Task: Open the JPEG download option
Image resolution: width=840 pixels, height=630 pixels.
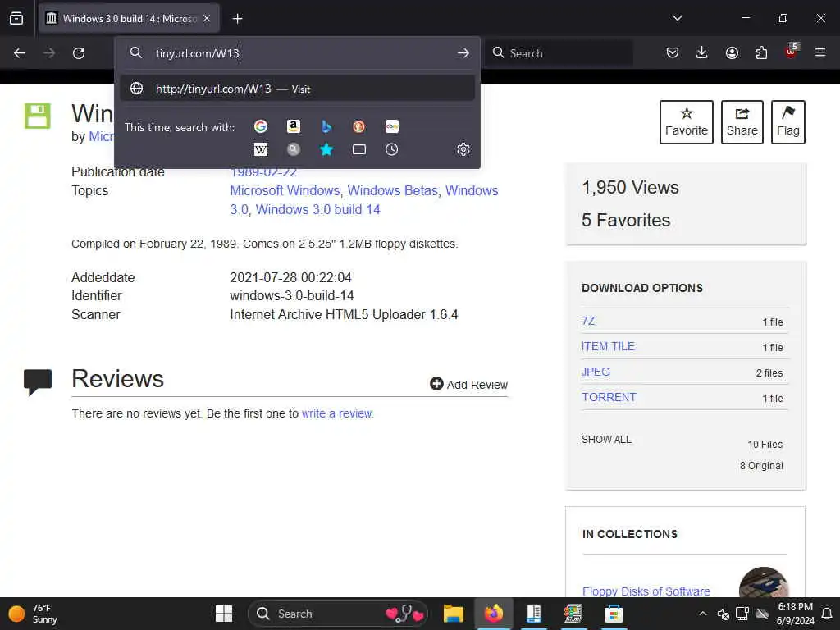Action: (596, 372)
